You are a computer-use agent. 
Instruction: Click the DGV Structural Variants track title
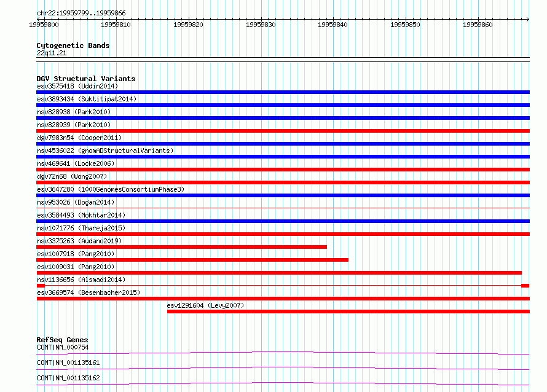coord(86,79)
